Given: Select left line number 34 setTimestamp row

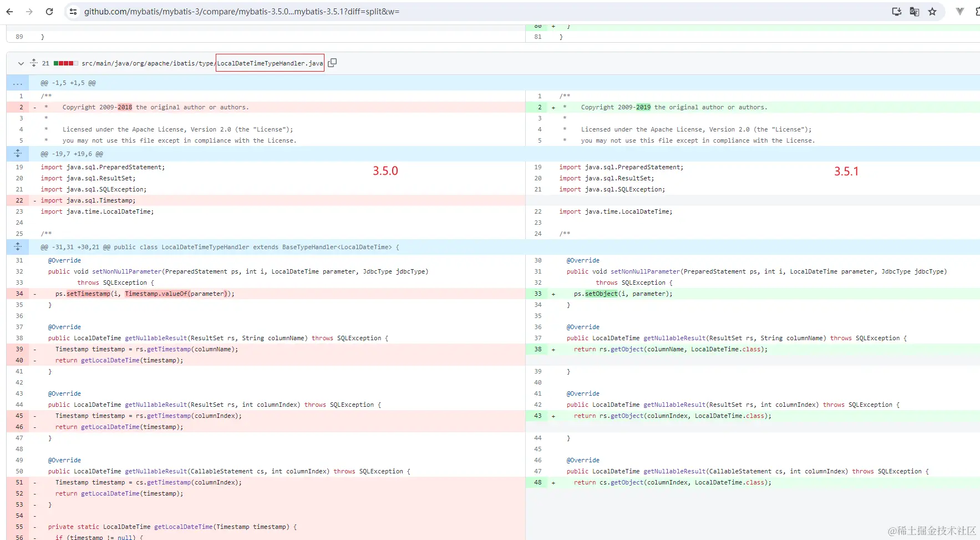Looking at the screenshot, I should (x=19, y=294).
